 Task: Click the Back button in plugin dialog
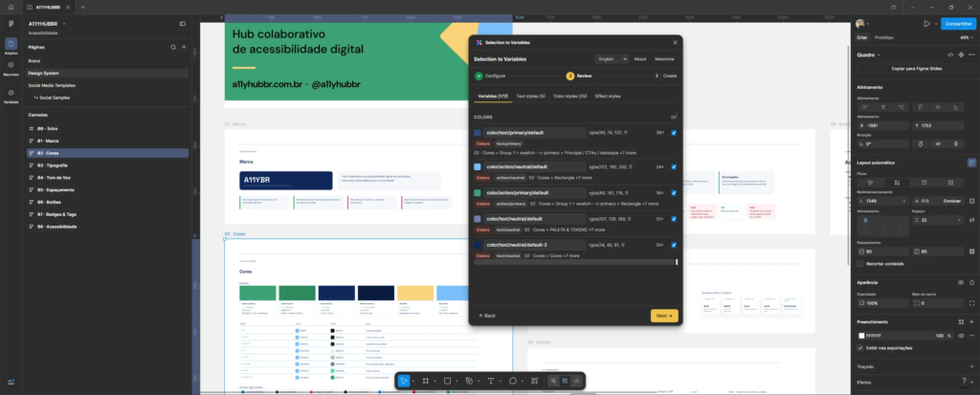487,316
